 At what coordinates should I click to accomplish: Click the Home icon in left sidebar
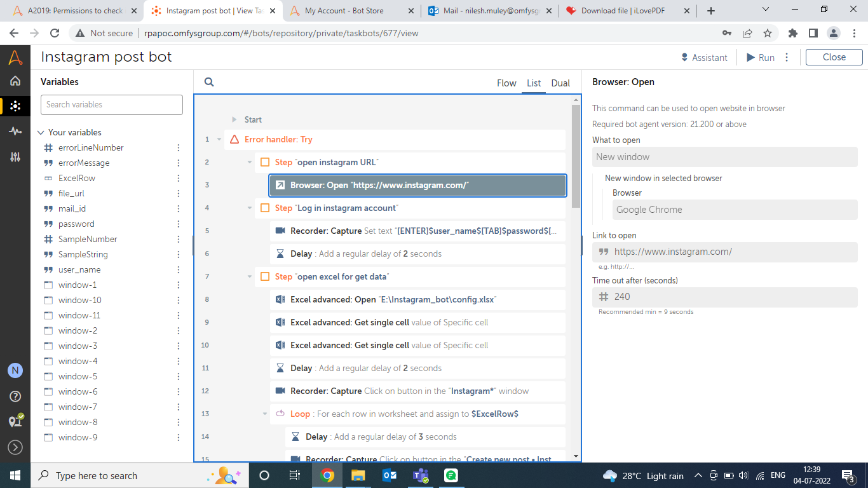[15, 81]
